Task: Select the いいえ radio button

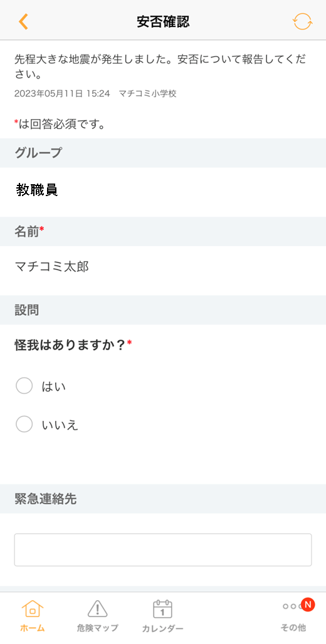Action: (24, 424)
